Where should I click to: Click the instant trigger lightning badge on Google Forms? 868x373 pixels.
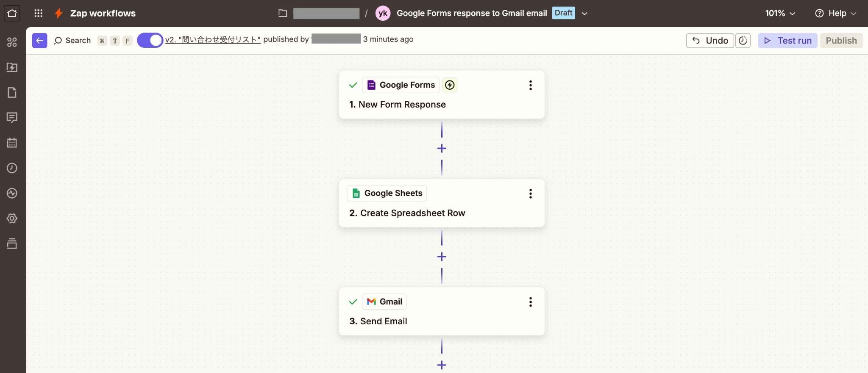pos(450,85)
